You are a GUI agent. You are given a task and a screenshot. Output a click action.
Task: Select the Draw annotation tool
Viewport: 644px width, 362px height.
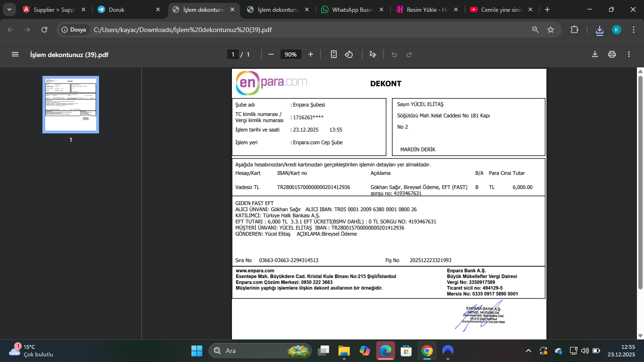(372, 54)
